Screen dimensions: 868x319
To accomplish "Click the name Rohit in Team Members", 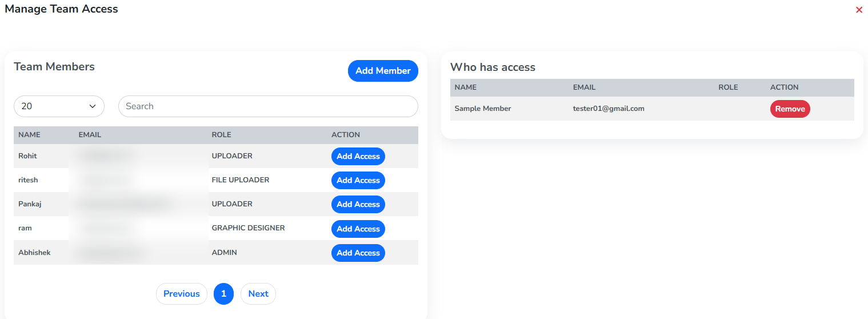I will pos(27,156).
